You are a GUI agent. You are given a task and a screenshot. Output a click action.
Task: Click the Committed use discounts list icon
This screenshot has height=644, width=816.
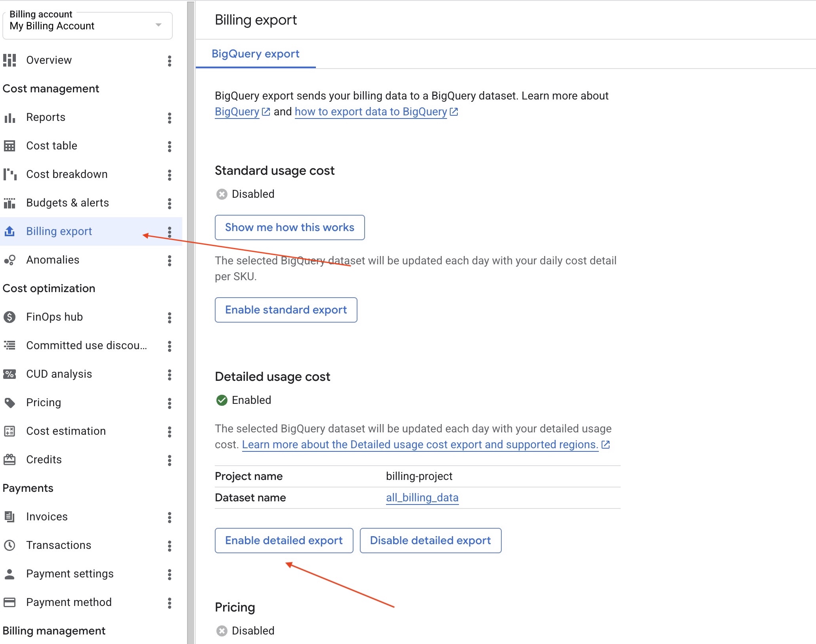10,345
